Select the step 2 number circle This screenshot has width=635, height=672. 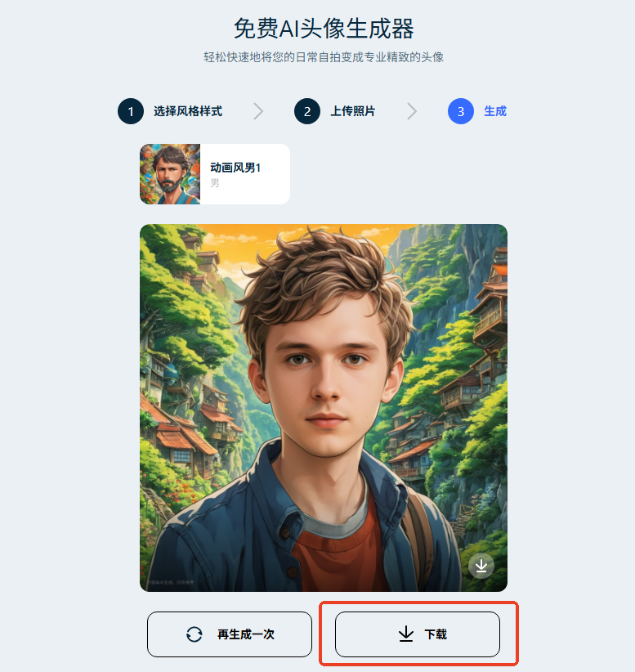pyautogui.click(x=307, y=111)
